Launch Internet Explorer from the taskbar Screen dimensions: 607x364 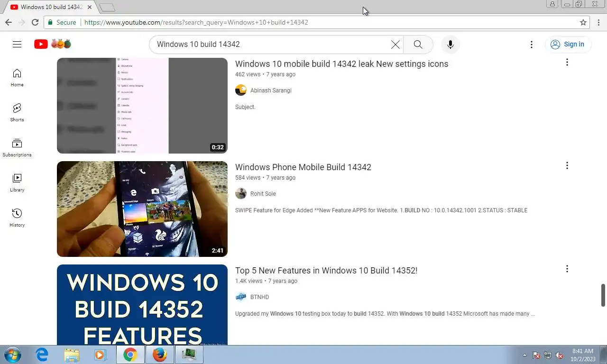pyautogui.click(x=42, y=355)
